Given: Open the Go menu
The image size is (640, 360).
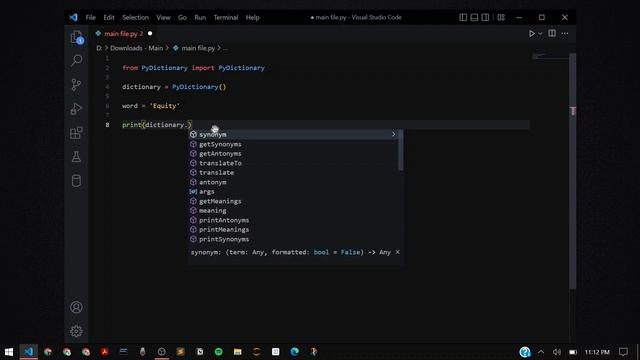Looking at the screenshot, I should [182, 17].
